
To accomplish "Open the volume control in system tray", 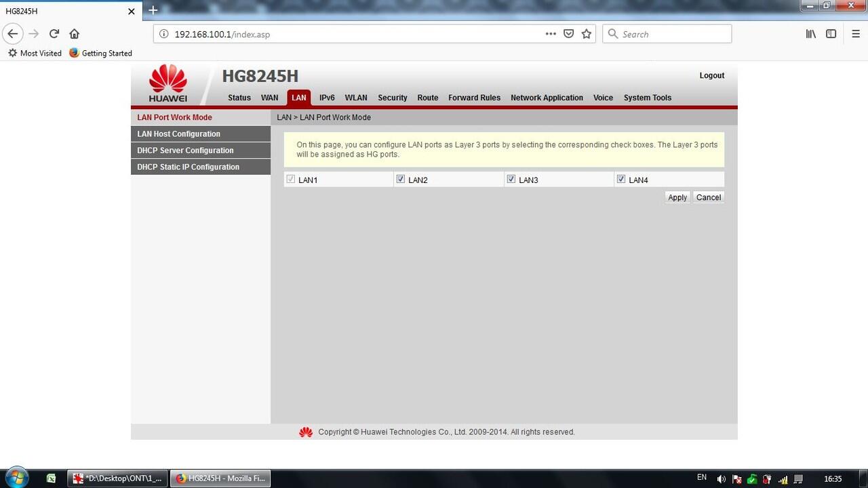I will [x=721, y=479].
